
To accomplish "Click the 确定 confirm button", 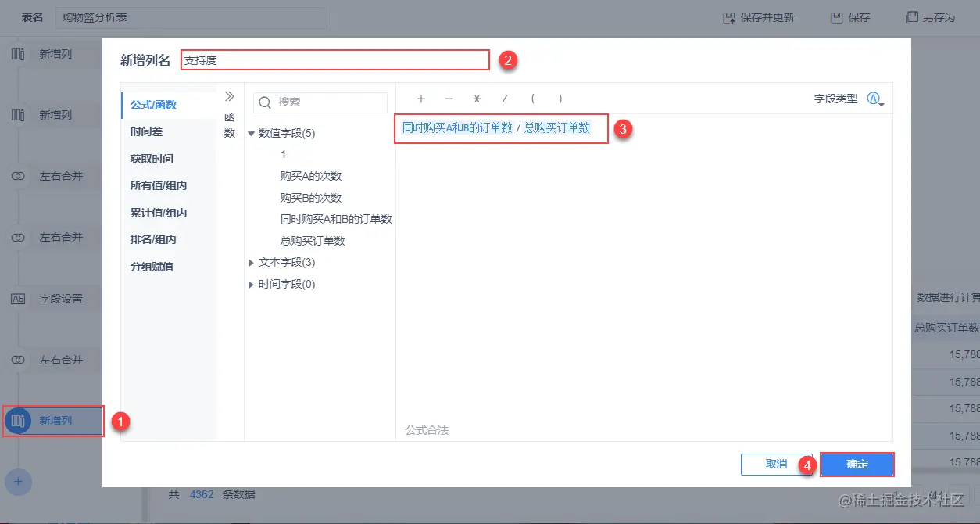I will click(x=857, y=464).
